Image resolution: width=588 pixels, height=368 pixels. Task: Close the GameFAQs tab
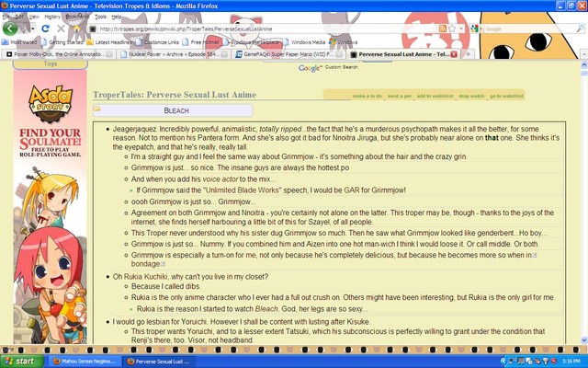pyautogui.click(x=339, y=54)
